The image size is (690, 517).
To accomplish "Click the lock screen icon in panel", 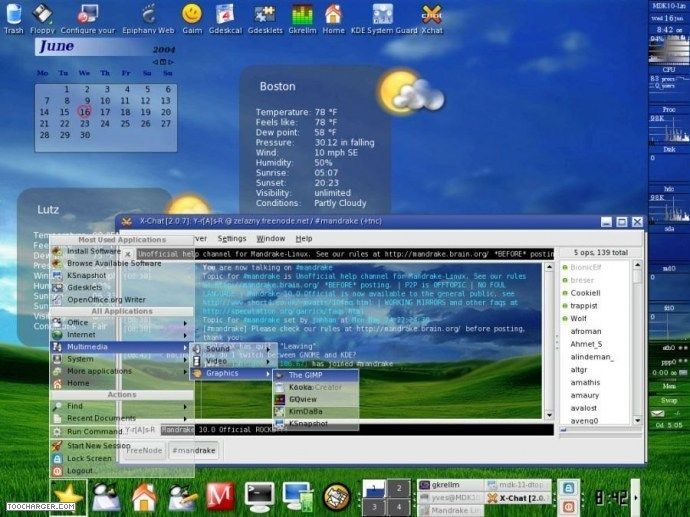I will pos(568,488).
